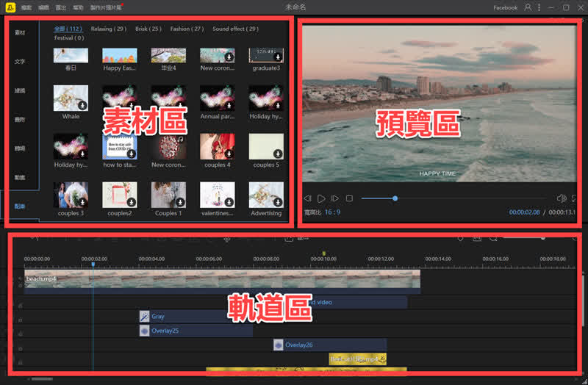588x385 pixels.
Task: Download the graduate3 template
Action: [x=278, y=57]
